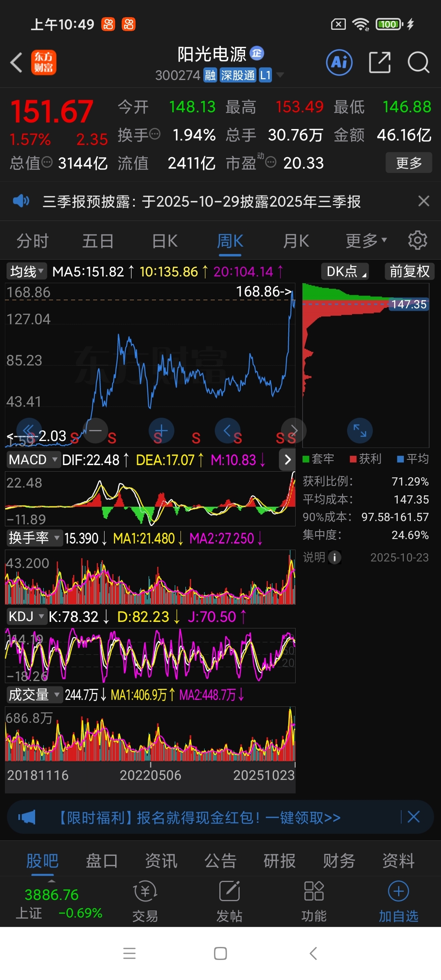Screen dimensions: 441x980
Task: Tap the 上证 3886.76 index ticker
Action: (x=58, y=903)
